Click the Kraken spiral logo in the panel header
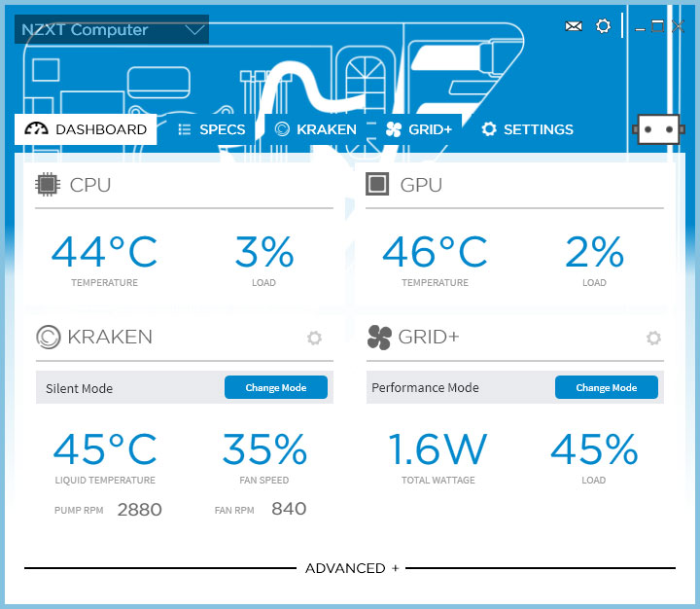700x609 pixels. click(48, 338)
